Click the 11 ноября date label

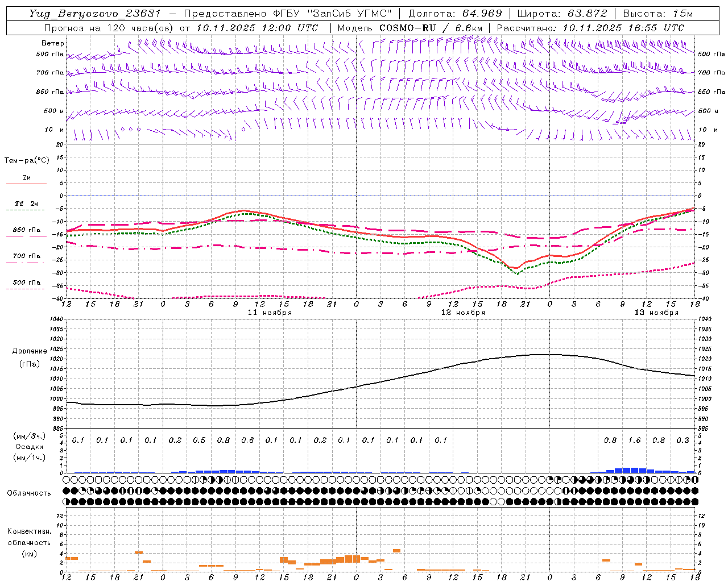pos(270,313)
